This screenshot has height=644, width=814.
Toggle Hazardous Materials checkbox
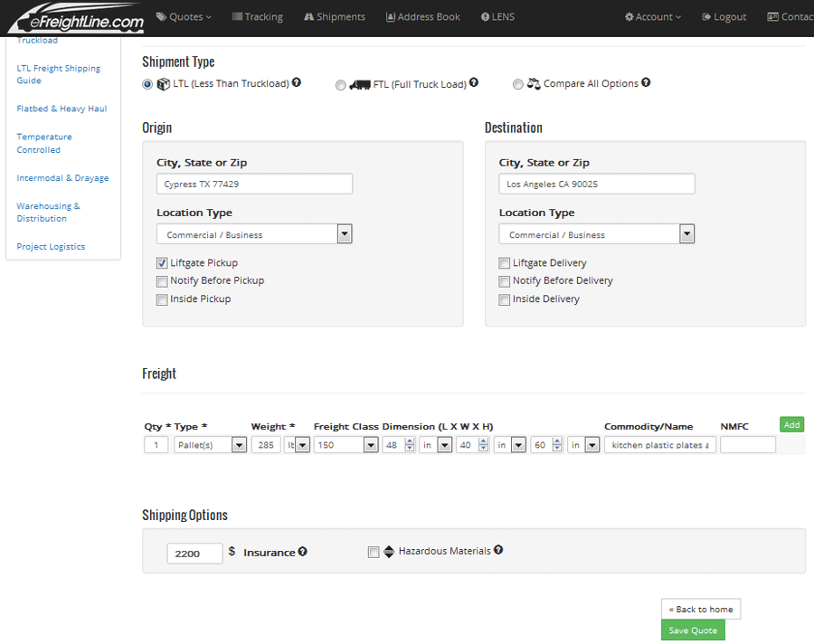(x=374, y=552)
